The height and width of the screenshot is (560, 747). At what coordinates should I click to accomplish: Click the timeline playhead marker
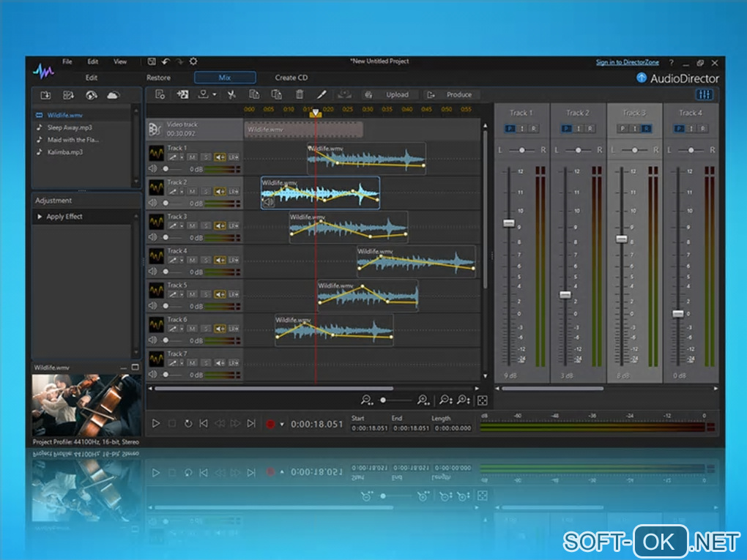pyautogui.click(x=315, y=113)
